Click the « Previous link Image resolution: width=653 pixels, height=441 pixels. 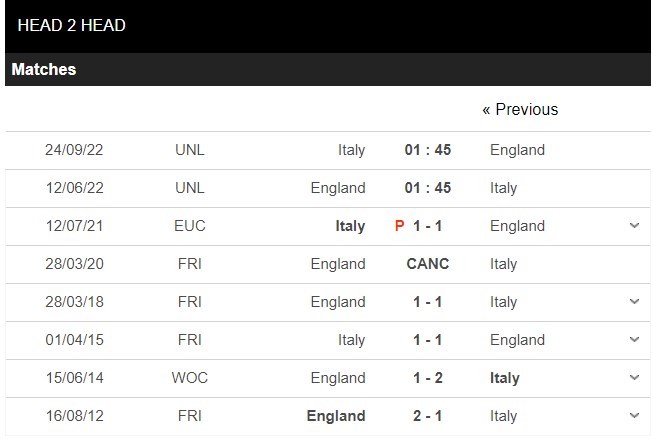pyautogui.click(x=520, y=110)
